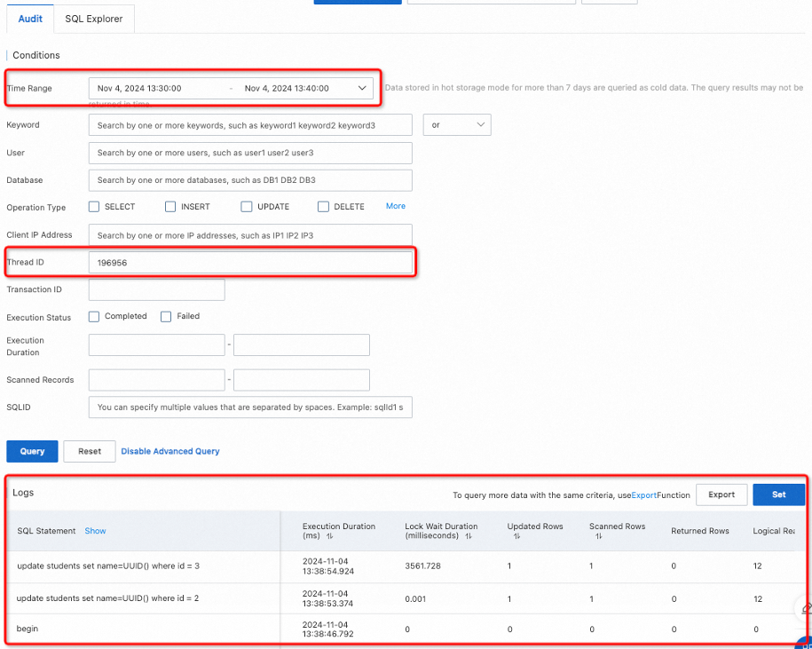Check the INSERT operation type

(x=170, y=207)
